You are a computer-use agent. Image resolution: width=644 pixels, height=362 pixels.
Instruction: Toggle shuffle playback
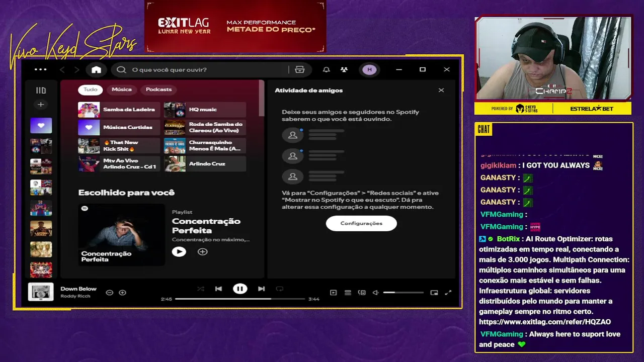(201, 289)
